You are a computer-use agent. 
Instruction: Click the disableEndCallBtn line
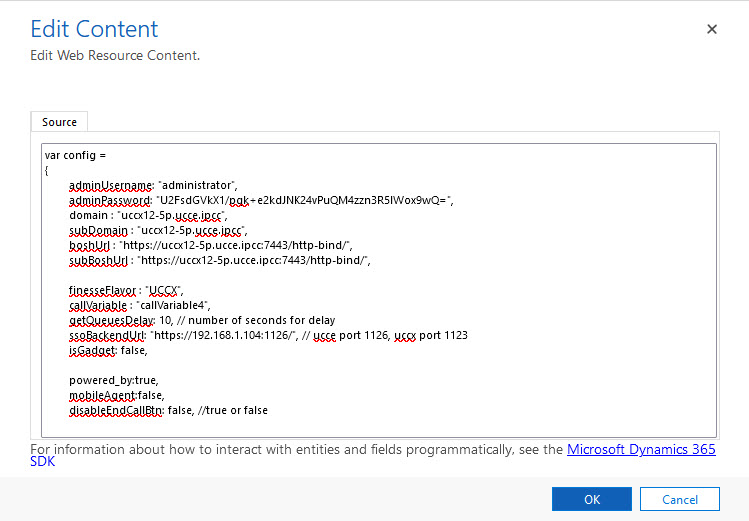tap(168, 410)
